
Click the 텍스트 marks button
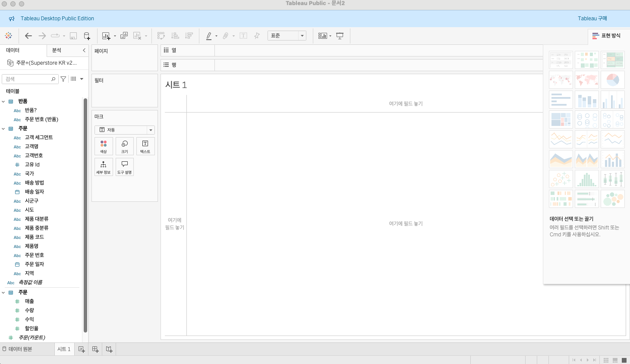[x=145, y=146]
